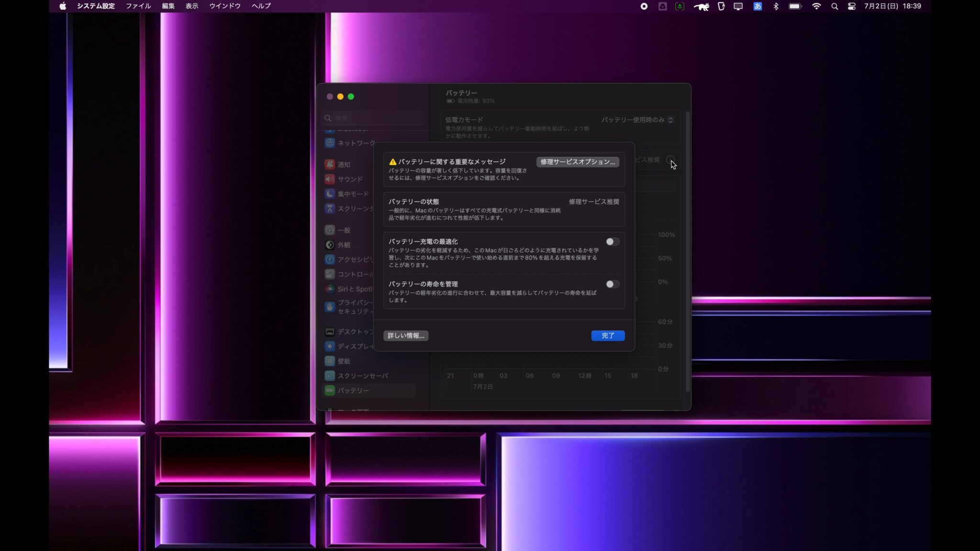Select the アクセシビリティ sidebar icon
Image resolution: width=980 pixels, height=551 pixels.
[330, 260]
